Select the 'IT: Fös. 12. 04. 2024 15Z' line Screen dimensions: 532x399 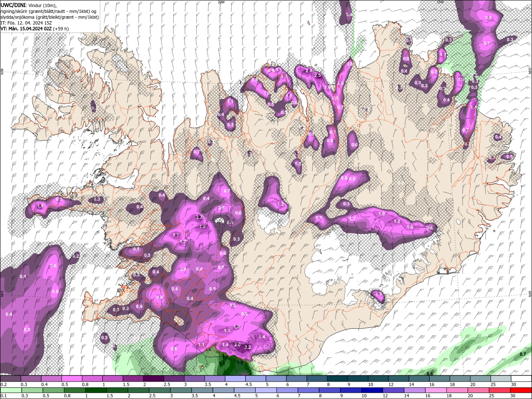(x=25, y=23)
